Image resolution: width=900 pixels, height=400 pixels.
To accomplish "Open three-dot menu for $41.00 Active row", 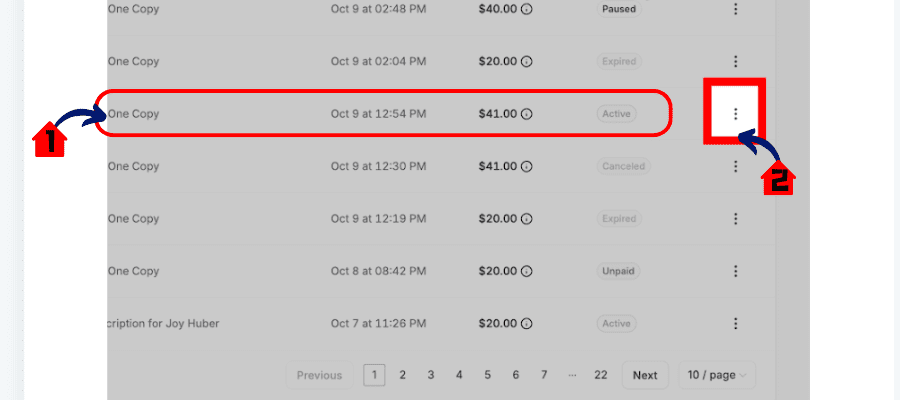I will click(735, 114).
